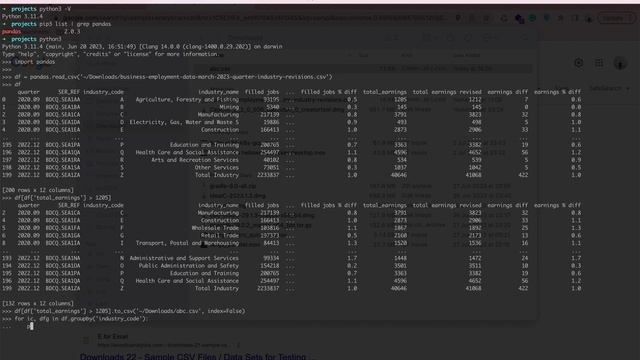Open the Google settings gear in browser
The width and height of the screenshot is (640, 360).
pos(578,63)
